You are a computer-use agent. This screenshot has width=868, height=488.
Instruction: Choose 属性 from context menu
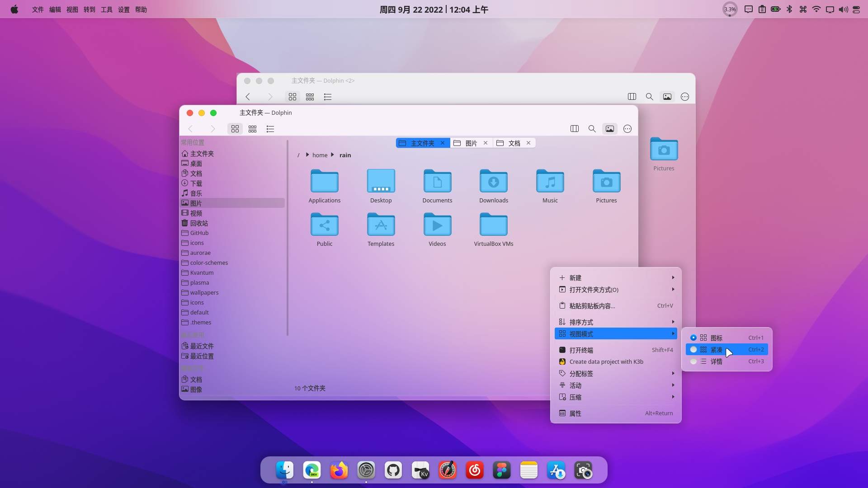click(616, 413)
